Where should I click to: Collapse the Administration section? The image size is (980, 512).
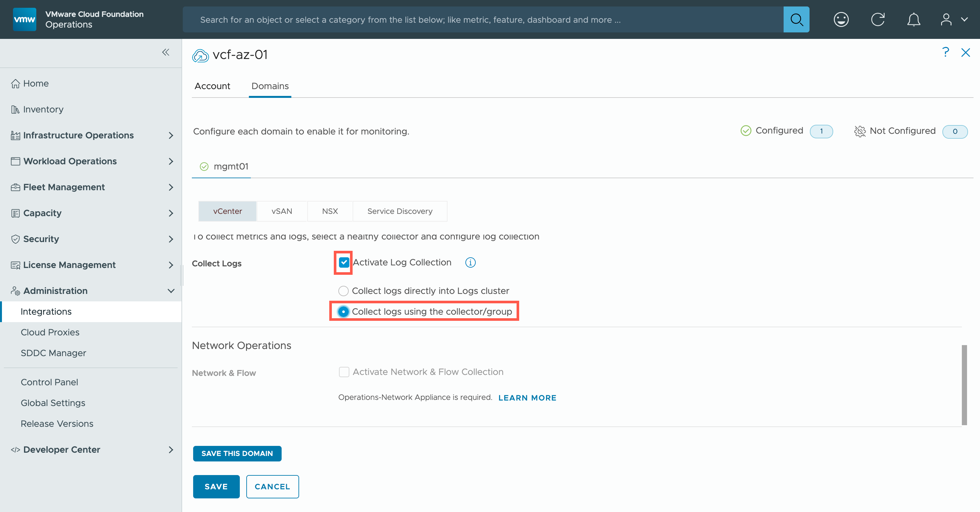pyautogui.click(x=171, y=291)
